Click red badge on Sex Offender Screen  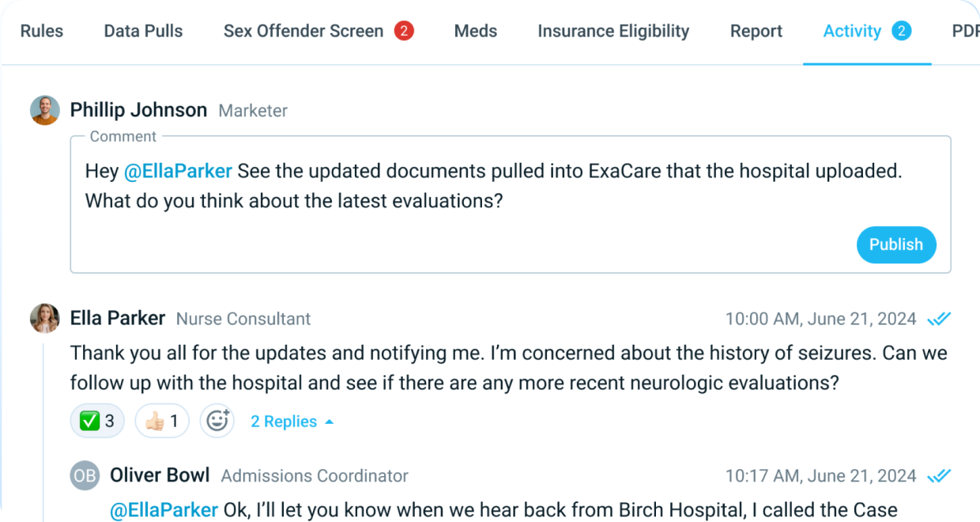point(404,31)
